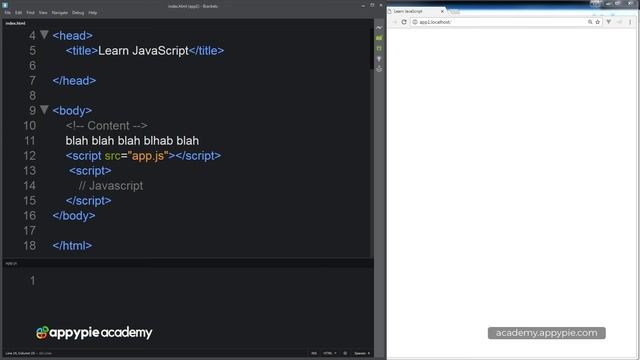Click line number 12 in the gutter
This screenshot has height=360, width=640.
click(29, 156)
